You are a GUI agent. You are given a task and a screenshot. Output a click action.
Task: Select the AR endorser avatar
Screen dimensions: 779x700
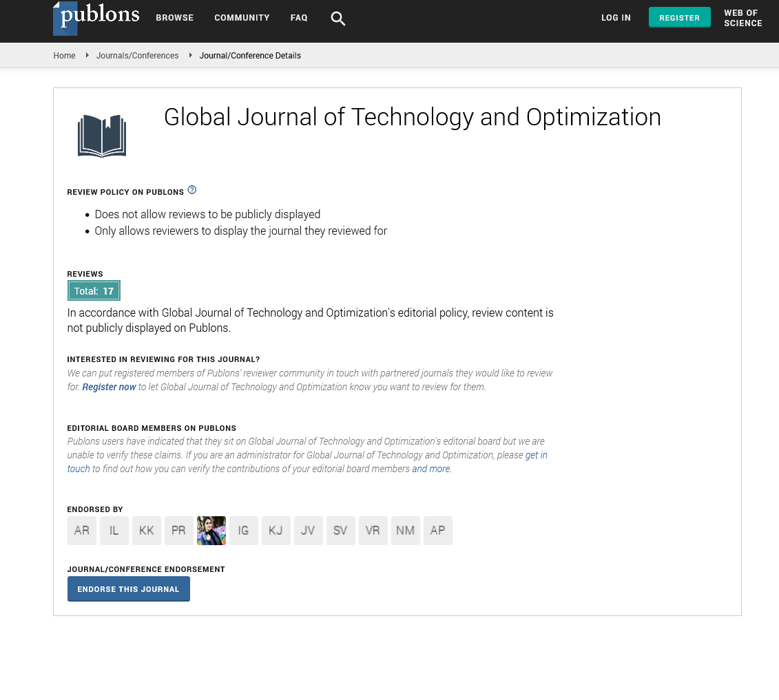point(82,531)
